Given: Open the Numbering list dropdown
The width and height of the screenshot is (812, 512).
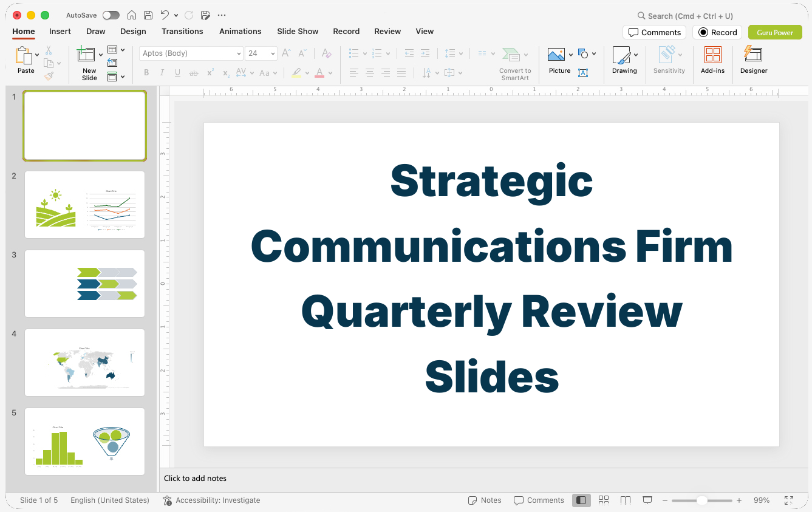Looking at the screenshot, I should pos(387,53).
